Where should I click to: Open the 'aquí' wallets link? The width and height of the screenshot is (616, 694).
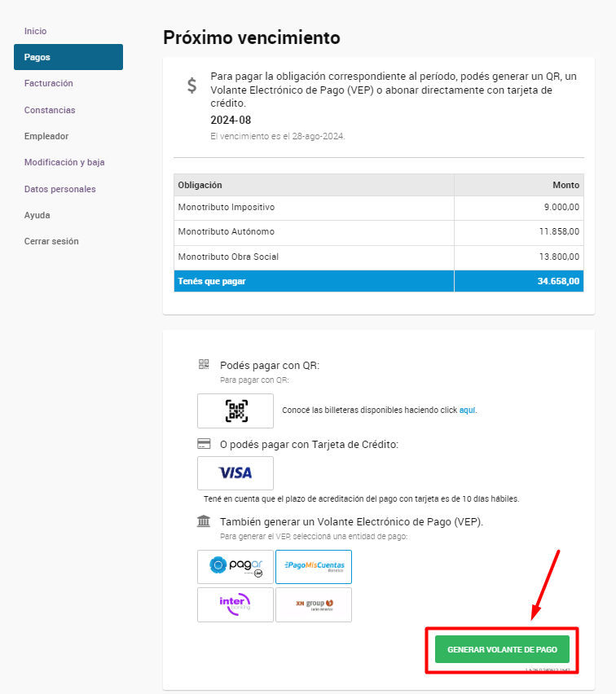coord(467,411)
